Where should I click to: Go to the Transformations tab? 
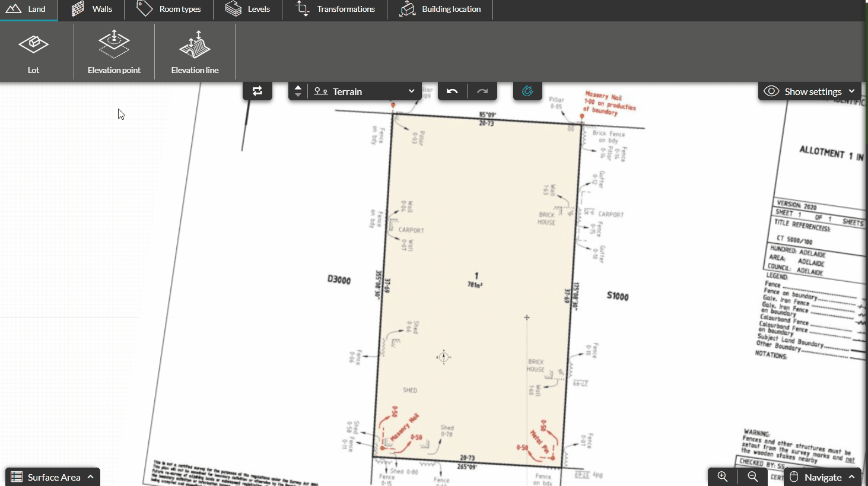(x=335, y=9)
